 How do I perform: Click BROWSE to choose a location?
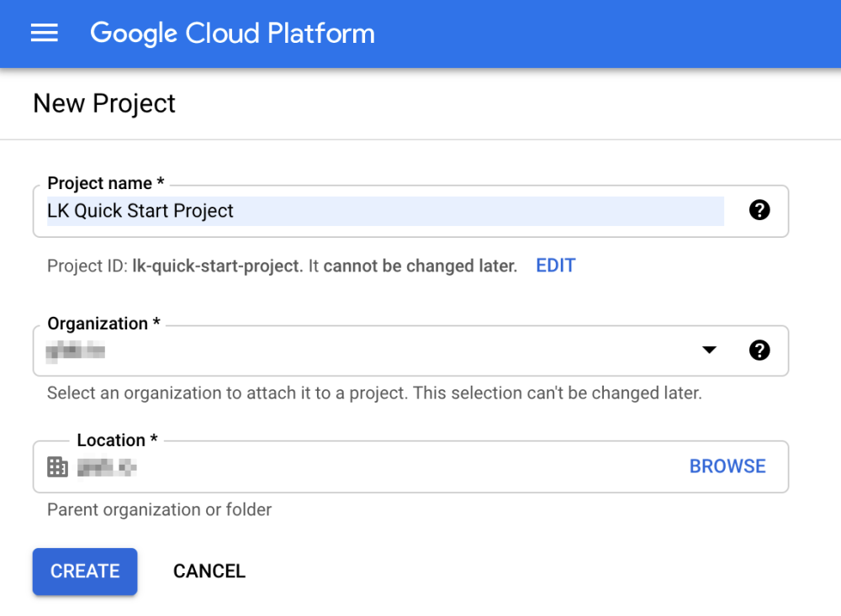click(x=727, y=466)
